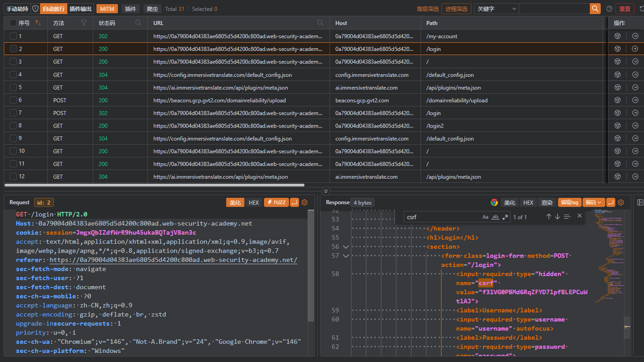Open the 关键字 search type dropdown
Viewport: 644px width, 362px height.
(x=496, y=9)
